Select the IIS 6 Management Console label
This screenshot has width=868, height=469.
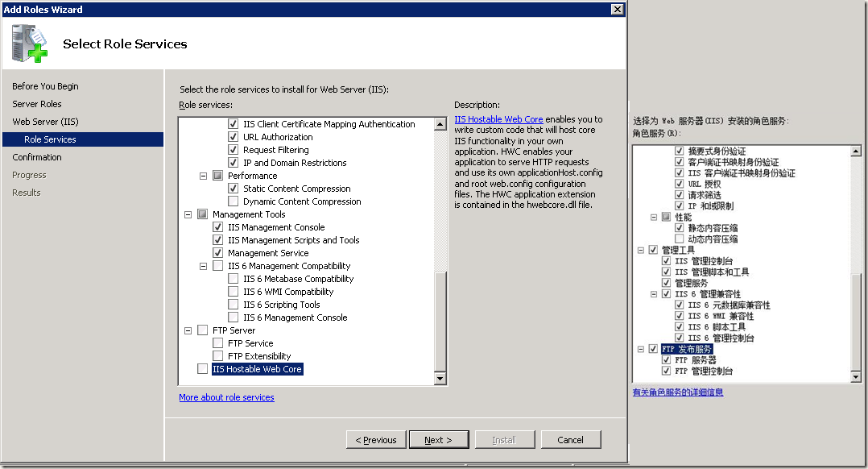pos(295,318)
